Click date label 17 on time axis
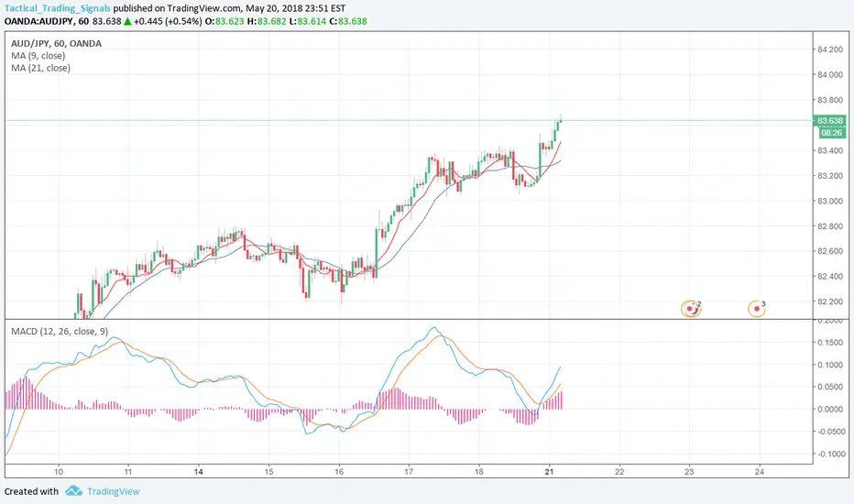Screen dimensions: 854x504 point(409,472)
